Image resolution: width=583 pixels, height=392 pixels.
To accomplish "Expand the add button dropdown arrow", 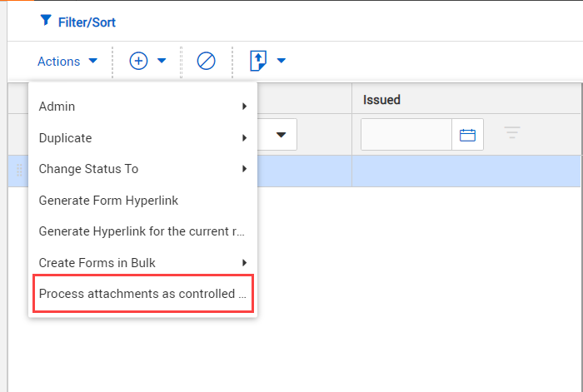I will [162, 61].
